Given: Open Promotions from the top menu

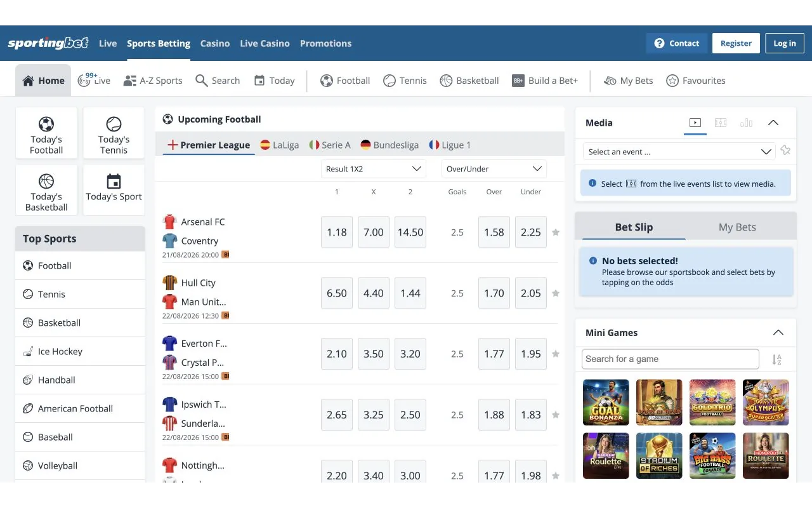Looking at the screenshot, I should pos(325,43).
